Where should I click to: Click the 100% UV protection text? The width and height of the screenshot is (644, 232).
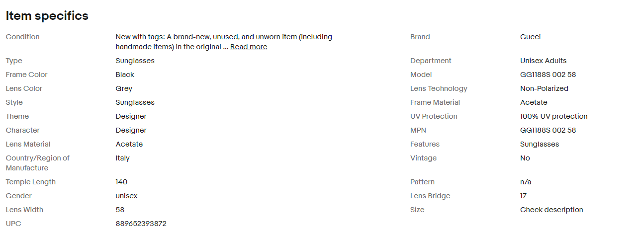(553, 116)
